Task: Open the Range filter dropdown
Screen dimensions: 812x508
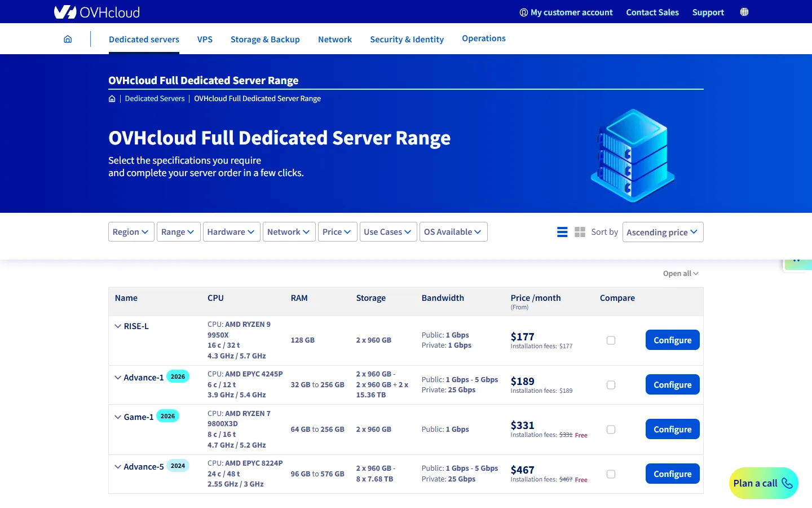Action: 179,232
